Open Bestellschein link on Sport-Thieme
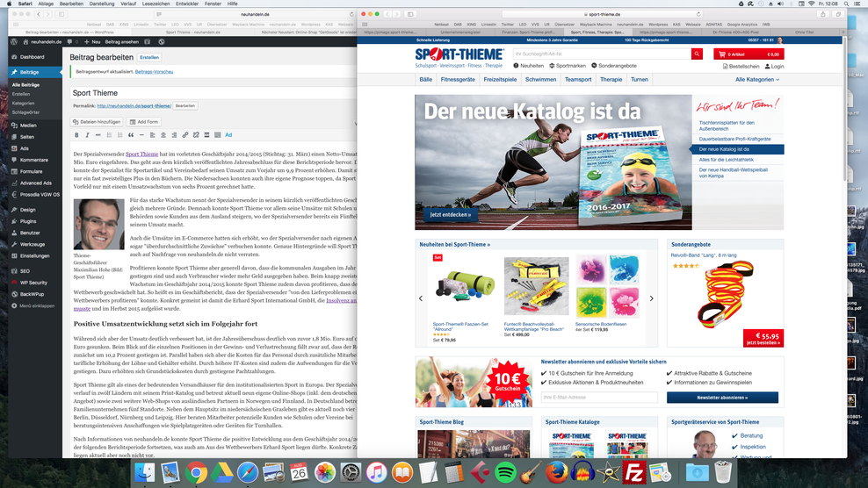Viewport: 868px width, 488px height. pyautogui.click(x=741, y=67)
